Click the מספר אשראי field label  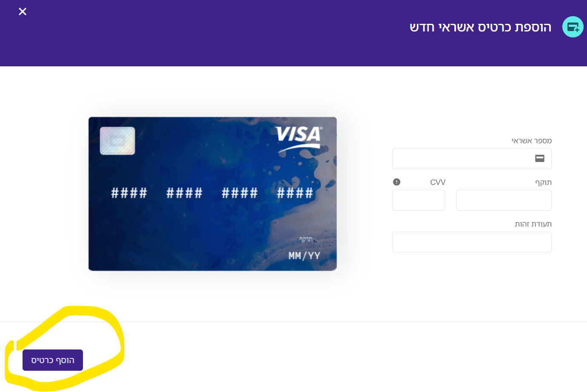pos(531,141)
